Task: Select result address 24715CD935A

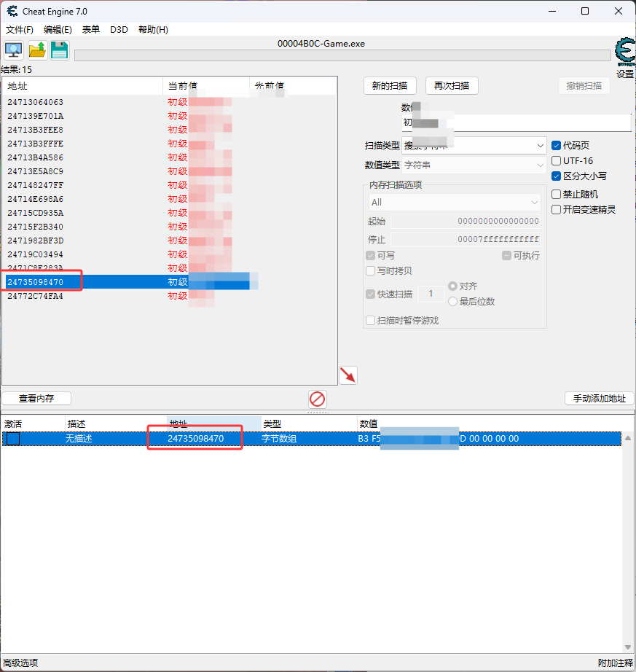Action: 35,213
